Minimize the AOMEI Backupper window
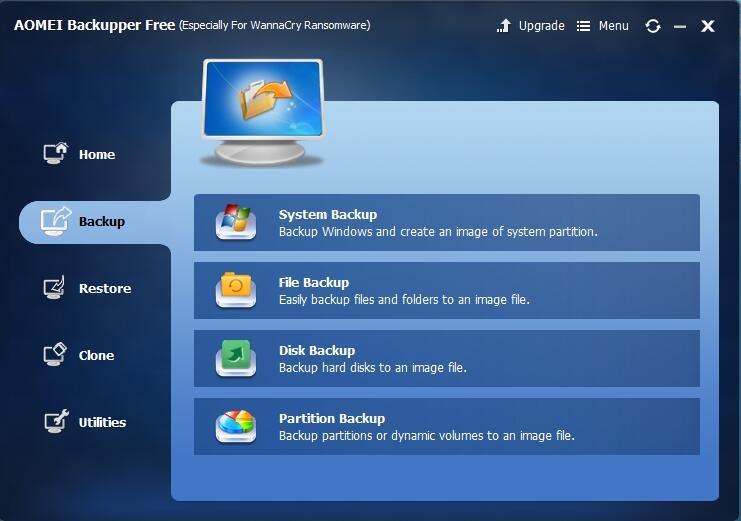The image size is (741, 521). point(680,26)
